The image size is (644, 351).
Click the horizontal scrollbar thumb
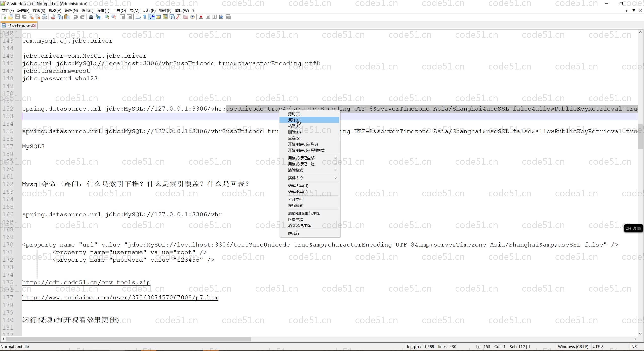tap(128, 339)
